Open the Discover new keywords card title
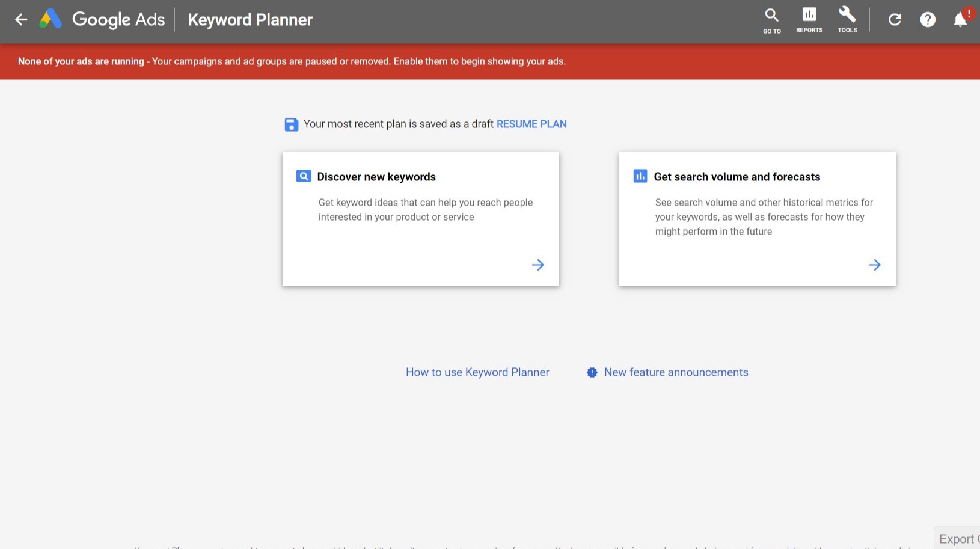This screenshot has width=980, height=549. click(x=376, y=177)
